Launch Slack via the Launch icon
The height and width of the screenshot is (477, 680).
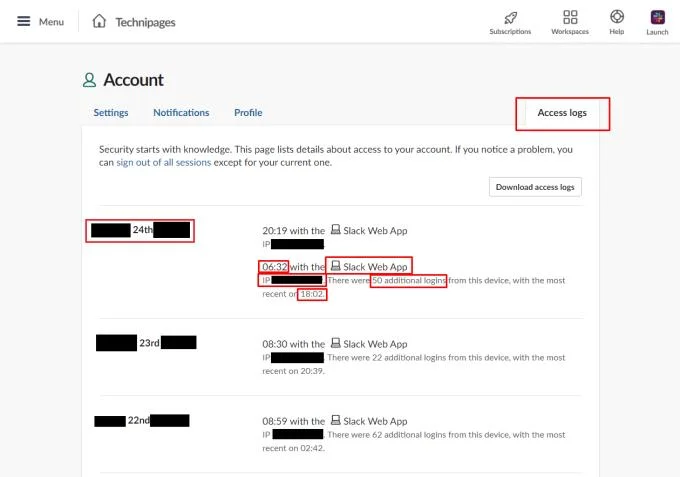tap(657, 17)
